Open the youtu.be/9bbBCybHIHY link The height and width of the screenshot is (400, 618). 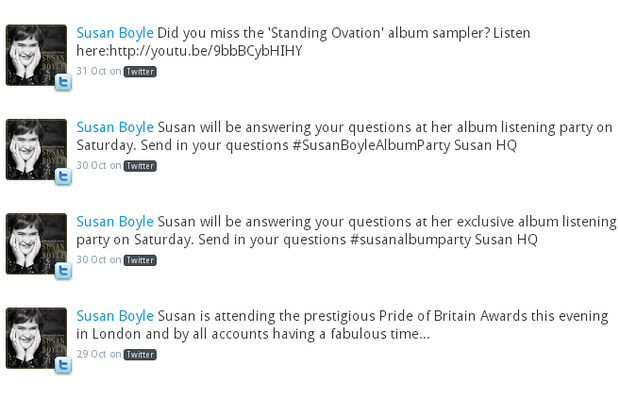point(206,51)
